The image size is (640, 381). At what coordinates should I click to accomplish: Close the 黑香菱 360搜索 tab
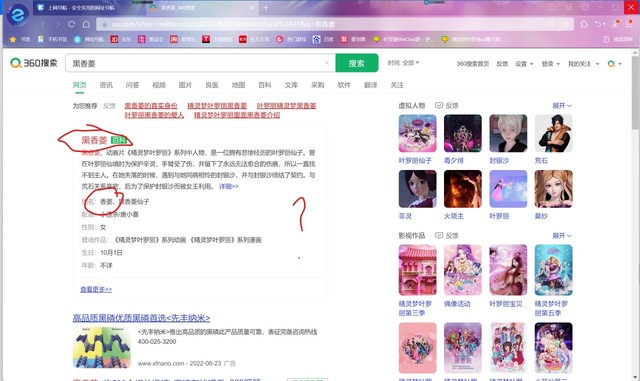251,8
